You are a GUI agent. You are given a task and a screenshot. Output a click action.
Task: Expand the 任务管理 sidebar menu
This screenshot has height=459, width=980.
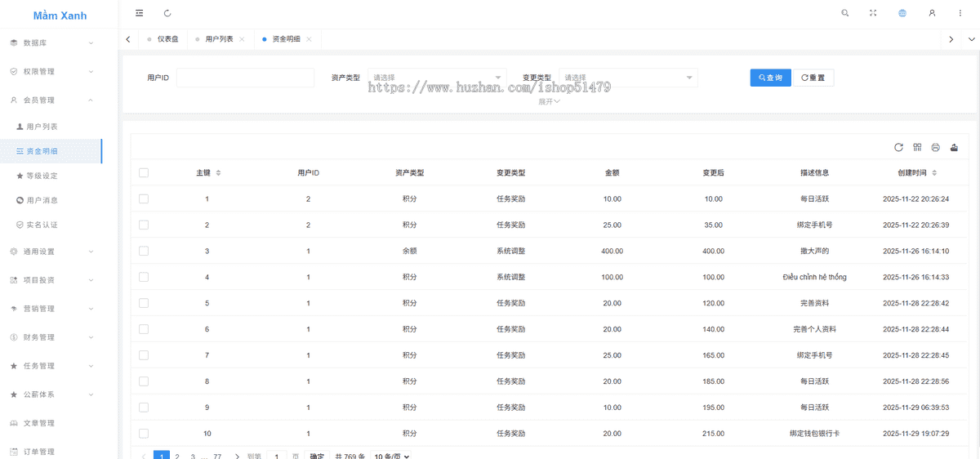(51, 366)
